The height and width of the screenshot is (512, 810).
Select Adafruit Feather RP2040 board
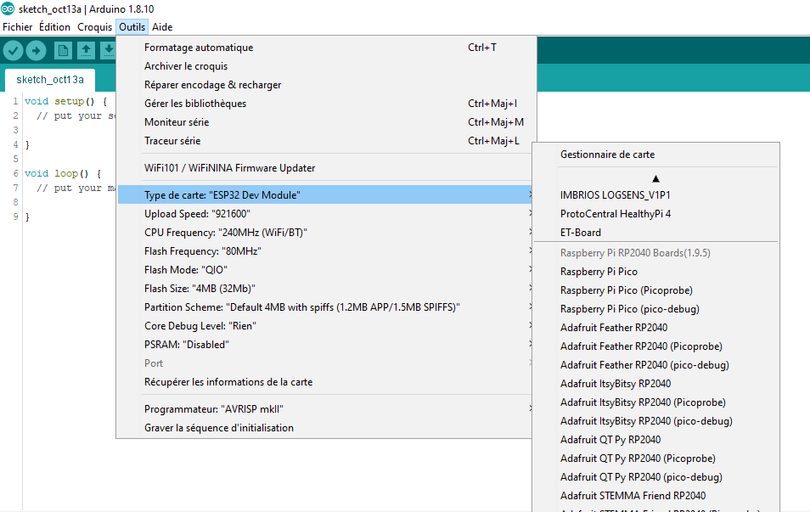point(613,327)
